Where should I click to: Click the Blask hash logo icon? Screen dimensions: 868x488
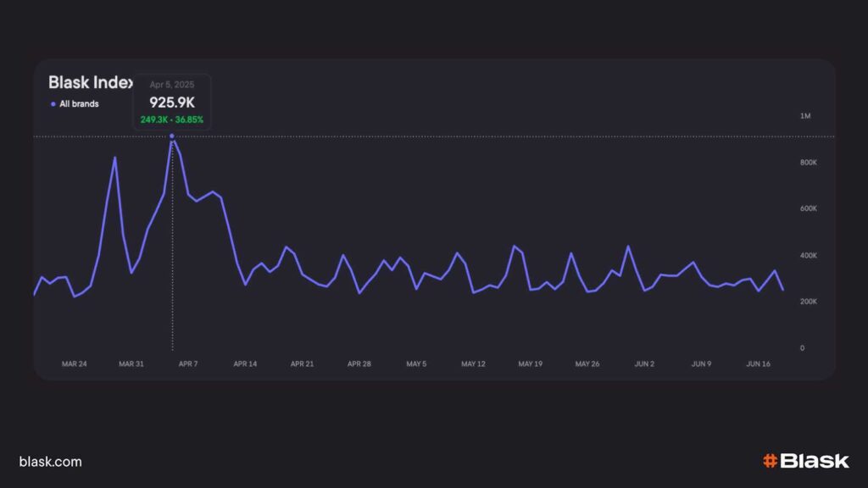(770, 461)
